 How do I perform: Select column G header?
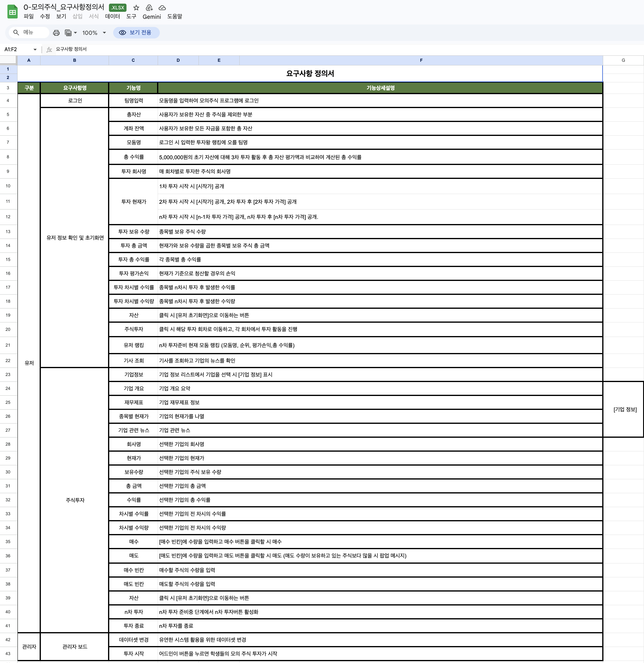pyautogui.click(x=623, y=60)
